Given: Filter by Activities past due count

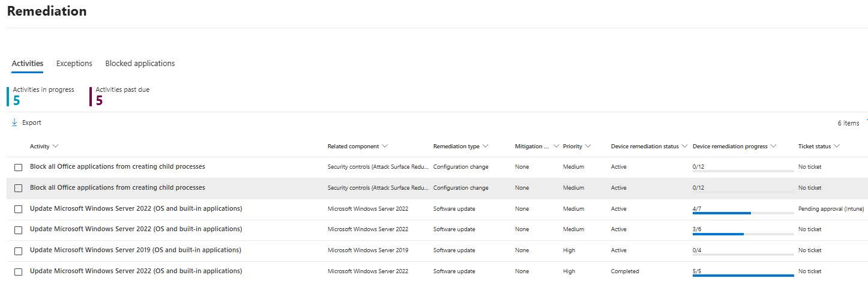Looking at the screenshot, I should pyautogui.click(x=119, y=96).
